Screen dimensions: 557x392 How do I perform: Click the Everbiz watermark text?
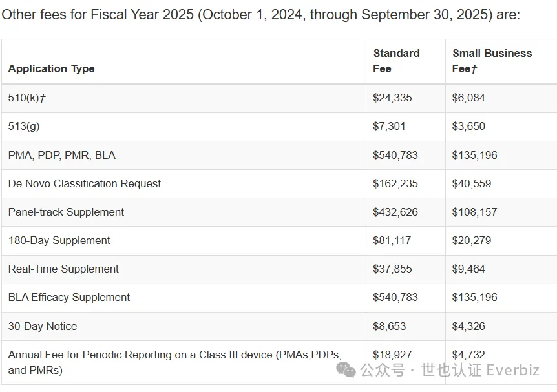[x=512, y=370]
